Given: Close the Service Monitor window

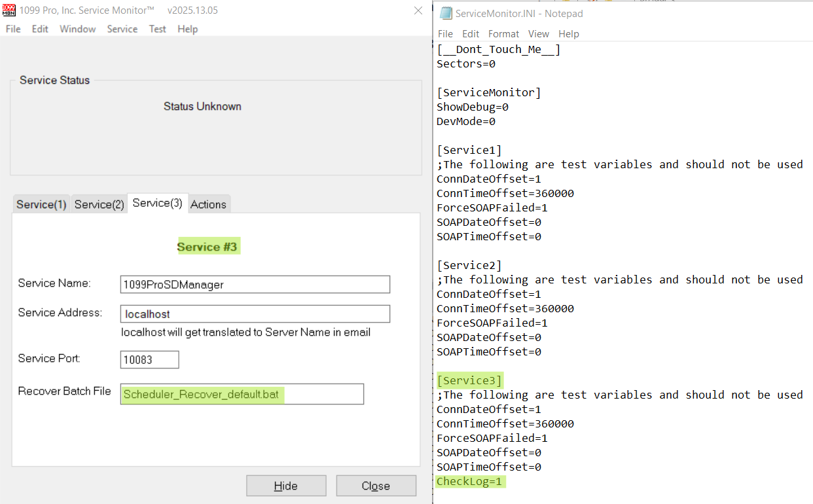Looking at the screenshot, I should [419, 10].
